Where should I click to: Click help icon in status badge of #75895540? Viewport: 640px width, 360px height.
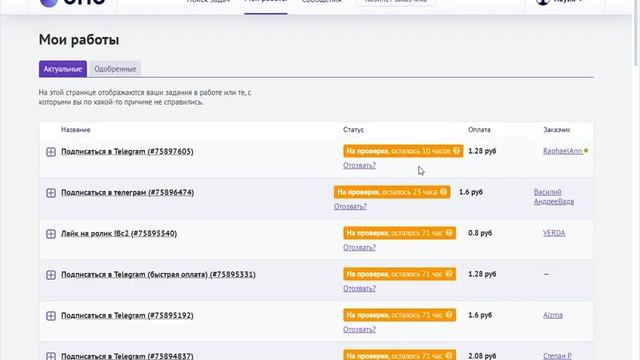click(449, 233)
